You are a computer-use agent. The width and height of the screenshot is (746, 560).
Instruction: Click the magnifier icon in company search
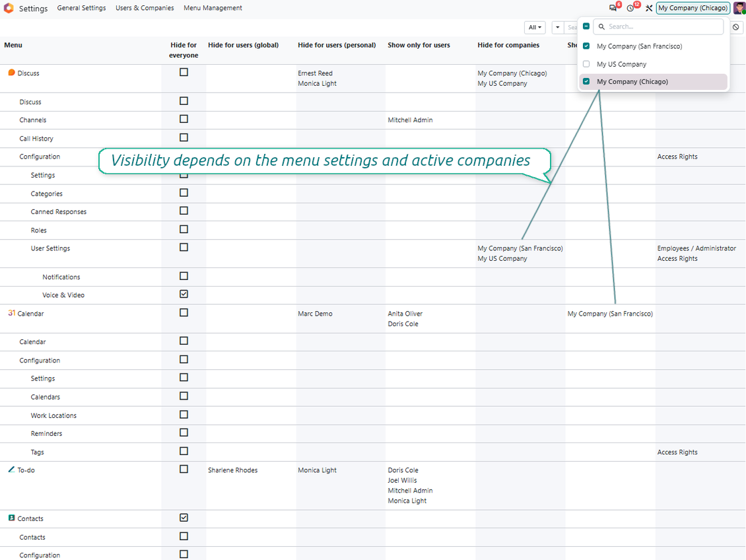(601, 26)
